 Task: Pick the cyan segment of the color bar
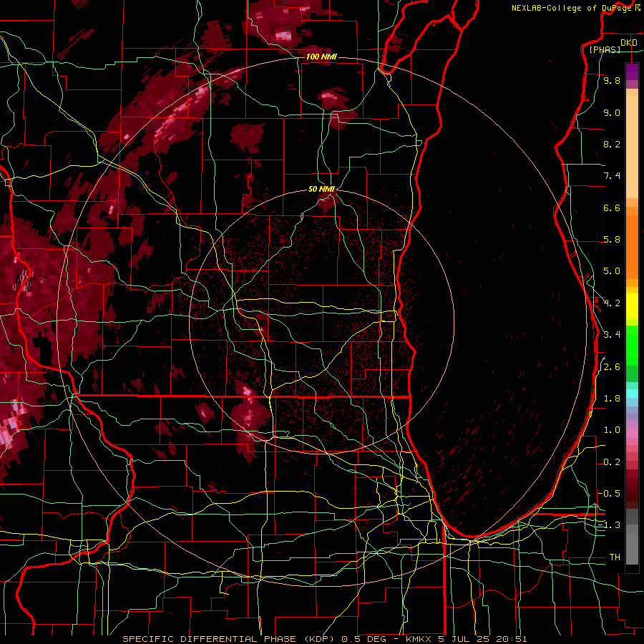(x=632, y=394)
